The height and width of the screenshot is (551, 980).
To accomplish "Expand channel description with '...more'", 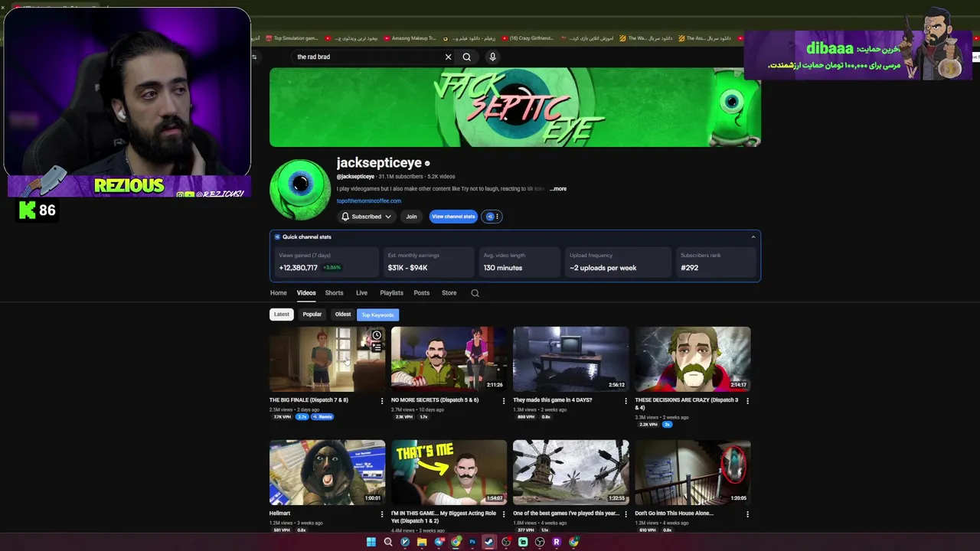I will coord(558,189).
